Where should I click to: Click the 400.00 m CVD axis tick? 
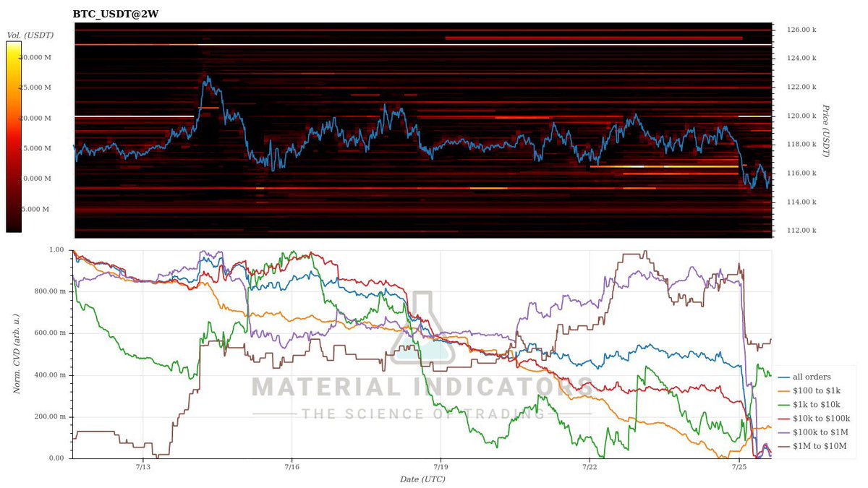pyautogui.click(x=50, y=375)
